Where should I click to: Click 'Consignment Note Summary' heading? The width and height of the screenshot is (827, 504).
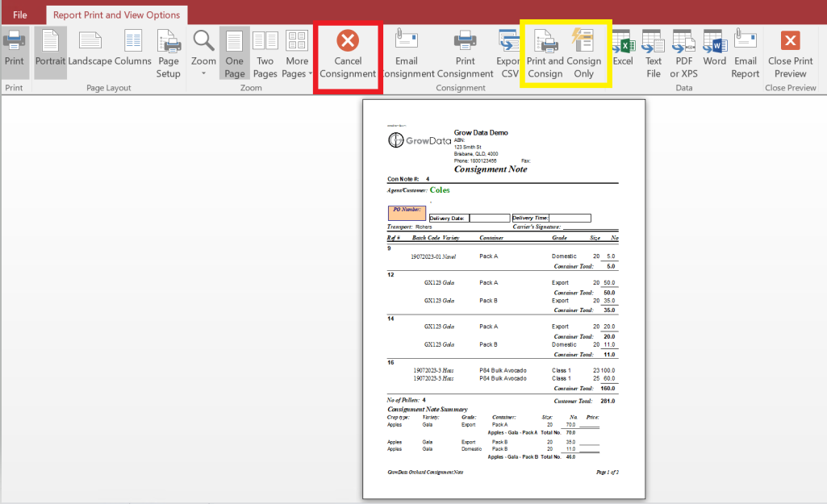tap(427, 410)
